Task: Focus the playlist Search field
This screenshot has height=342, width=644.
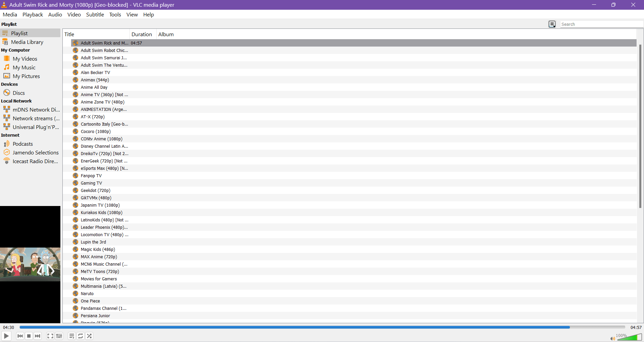Action: 601,24
